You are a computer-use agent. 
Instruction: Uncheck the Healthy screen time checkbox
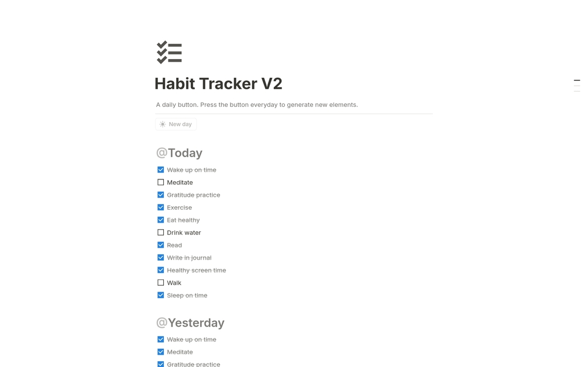click(x=161, y=270)
